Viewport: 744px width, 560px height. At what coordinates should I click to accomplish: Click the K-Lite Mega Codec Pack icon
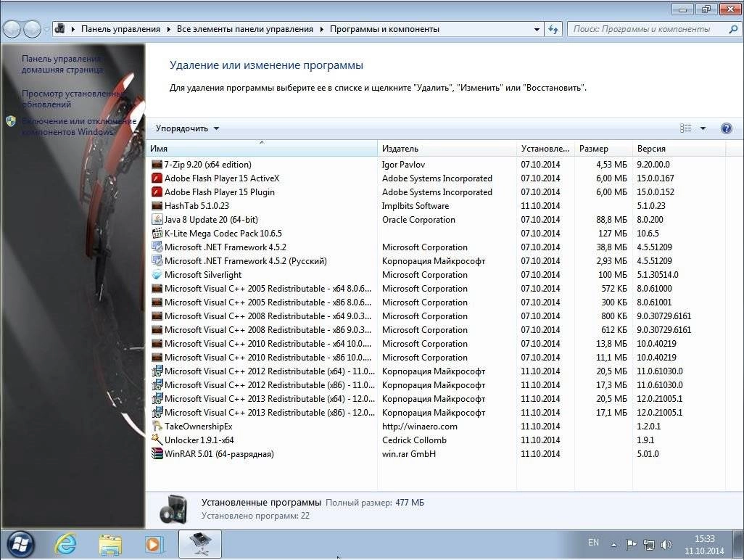pyautogui.click(x=157, y=234)
